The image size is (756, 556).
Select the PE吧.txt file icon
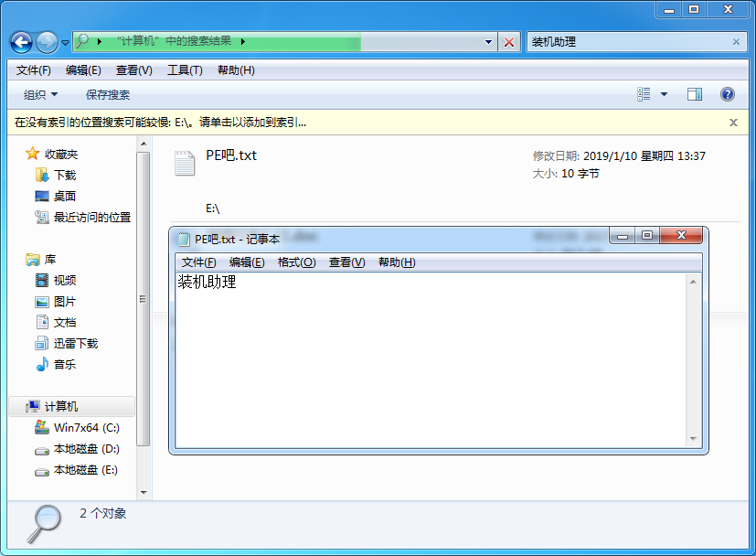pos(185,162)
